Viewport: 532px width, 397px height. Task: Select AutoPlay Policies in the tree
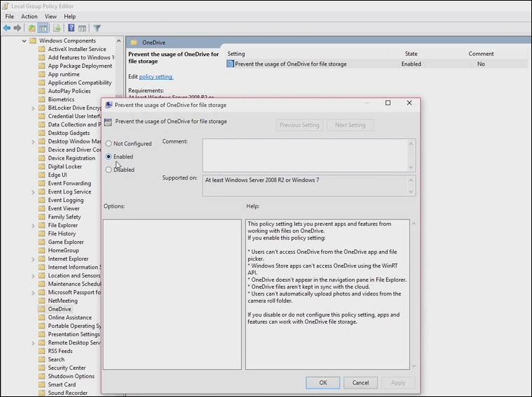[x=69, y=91]
